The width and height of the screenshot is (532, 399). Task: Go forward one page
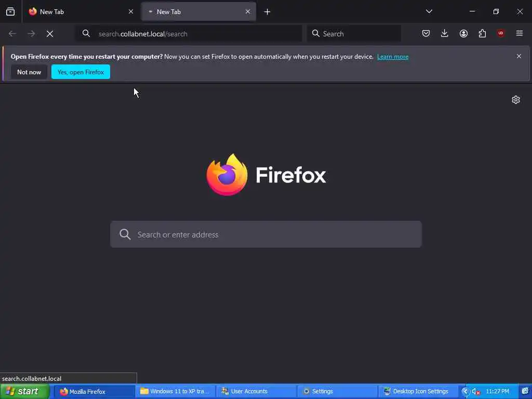coord(31,34)
